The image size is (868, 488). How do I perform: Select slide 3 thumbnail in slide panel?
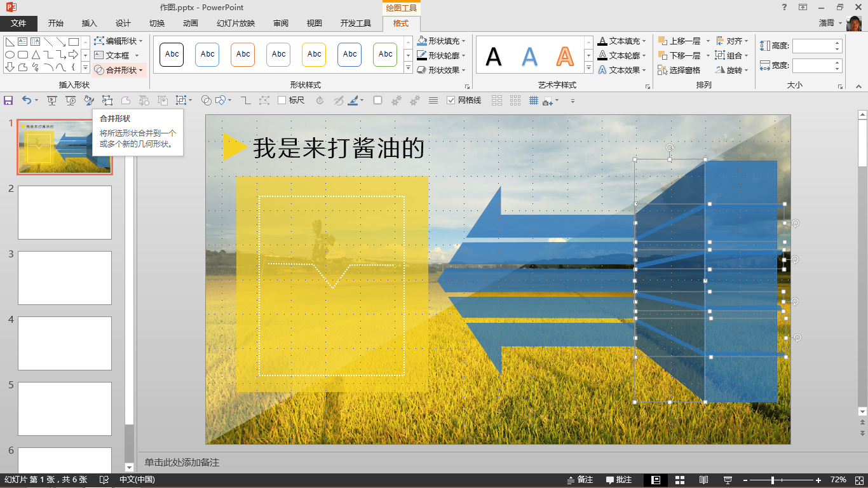click(65, 278)
